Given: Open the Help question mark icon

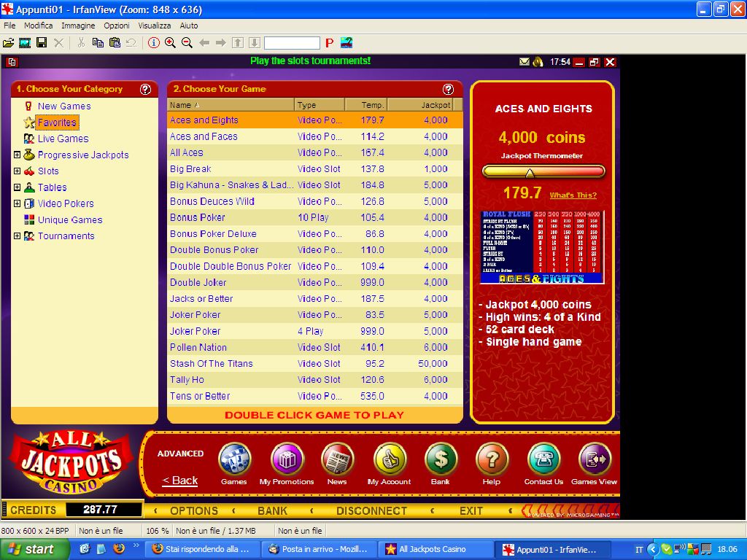Looking at the screenshot, I should (x=492, y=459).
